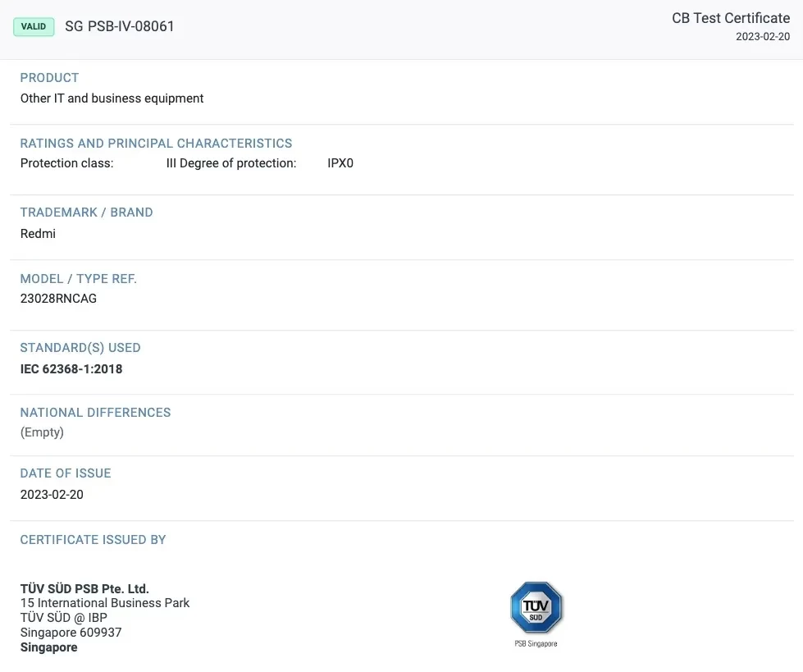Click the (Empty) national differences value

(42, 432)
